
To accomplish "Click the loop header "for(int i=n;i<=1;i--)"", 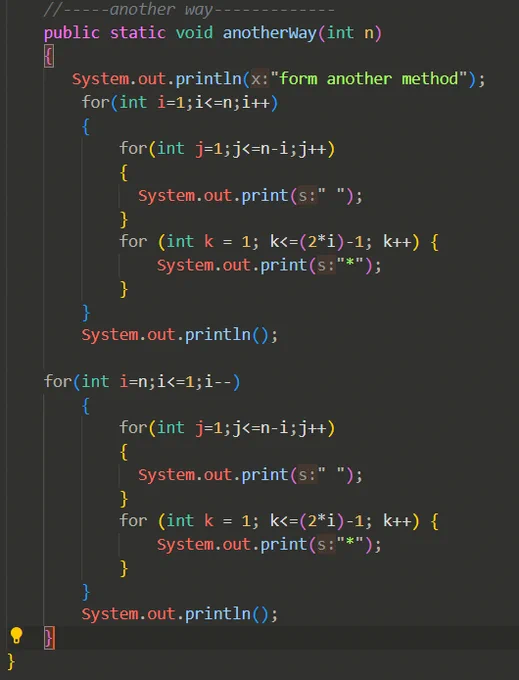I will point(142,382).
